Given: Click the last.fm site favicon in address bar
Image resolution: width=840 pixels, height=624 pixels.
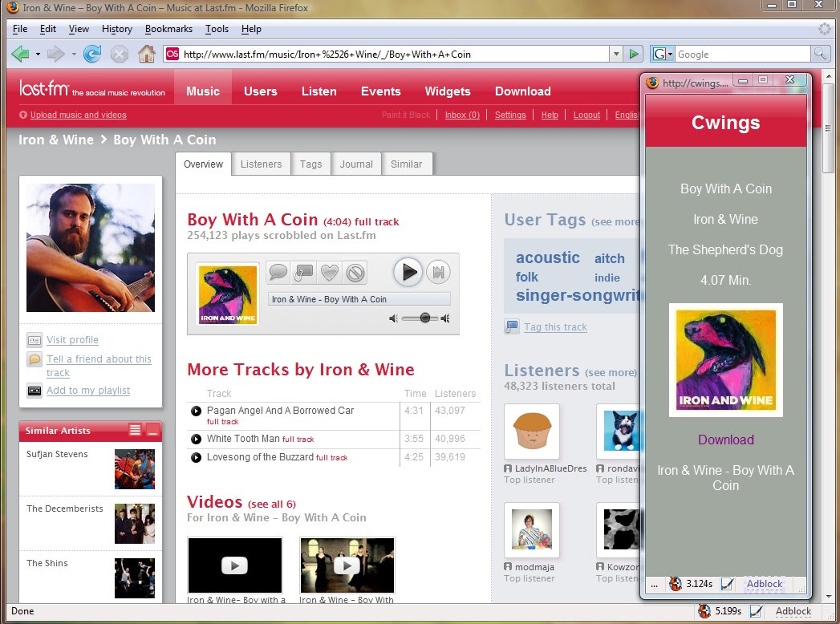Looking at the screenshot, I should pos(172,54).
